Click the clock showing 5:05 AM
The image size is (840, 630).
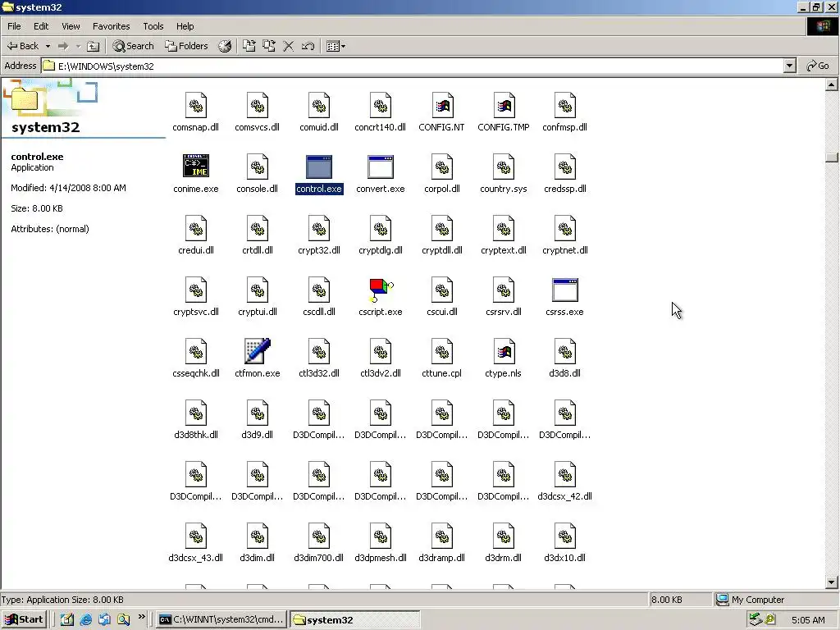pyautogui.click(x=808, y=620)
